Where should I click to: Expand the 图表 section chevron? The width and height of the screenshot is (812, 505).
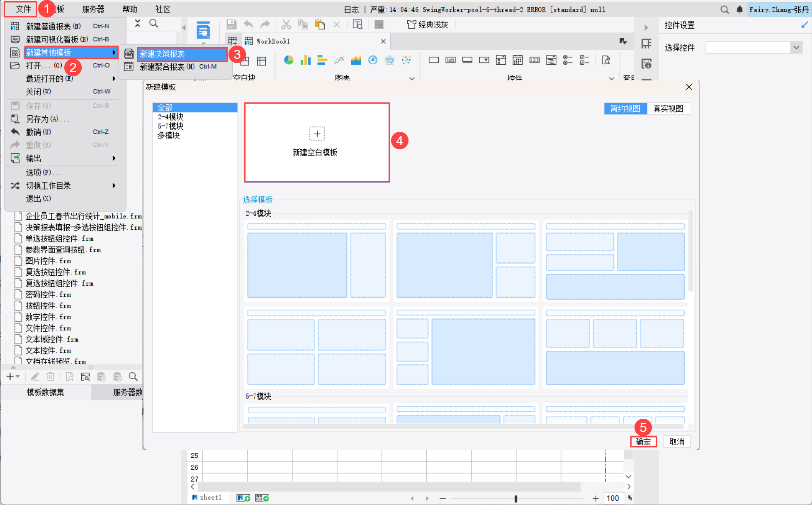[412, 78]
